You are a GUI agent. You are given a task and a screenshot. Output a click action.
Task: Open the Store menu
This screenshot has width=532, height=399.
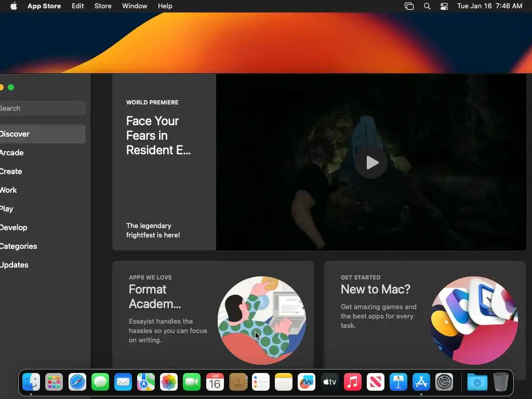103,6
